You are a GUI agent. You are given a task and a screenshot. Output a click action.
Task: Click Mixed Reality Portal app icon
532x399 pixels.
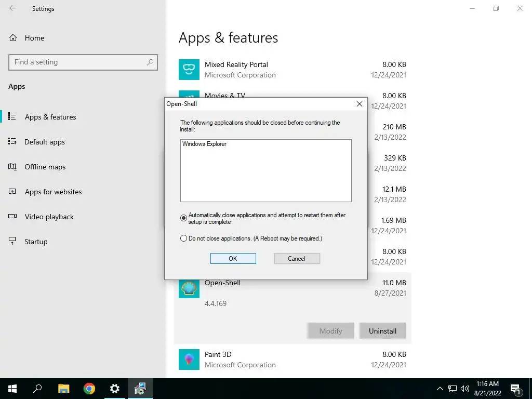click(189, 70)
